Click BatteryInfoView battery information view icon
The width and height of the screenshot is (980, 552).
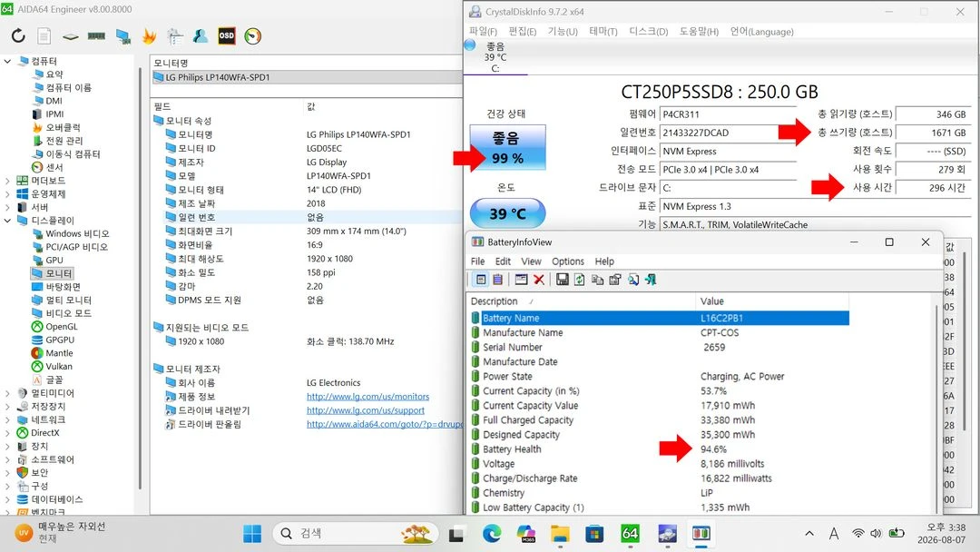tap(481, 280)
